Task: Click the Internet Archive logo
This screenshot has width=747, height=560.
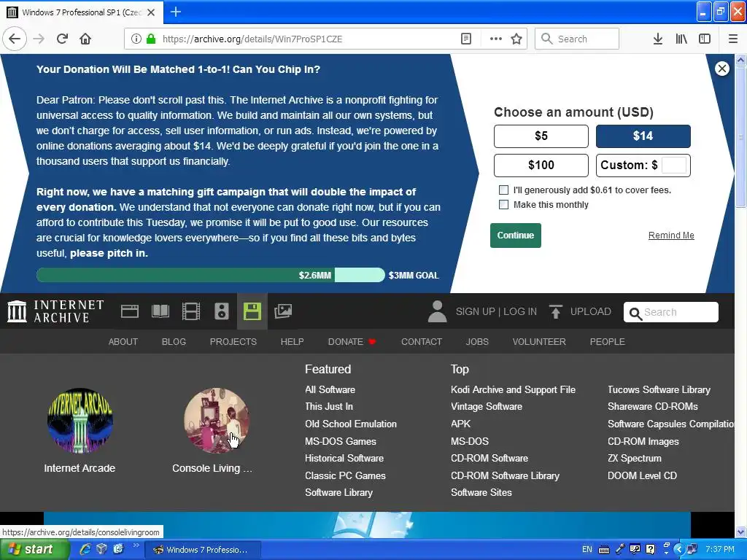Action: [55, 311]
